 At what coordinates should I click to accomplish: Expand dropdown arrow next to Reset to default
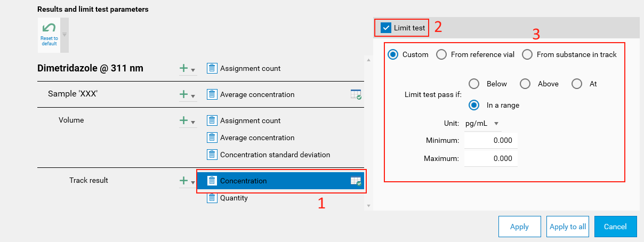(x=65, y=35)
